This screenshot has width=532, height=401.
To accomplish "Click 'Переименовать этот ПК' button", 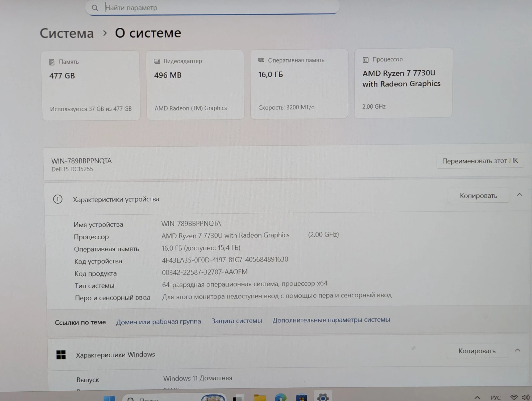I will tap(480, 161).
